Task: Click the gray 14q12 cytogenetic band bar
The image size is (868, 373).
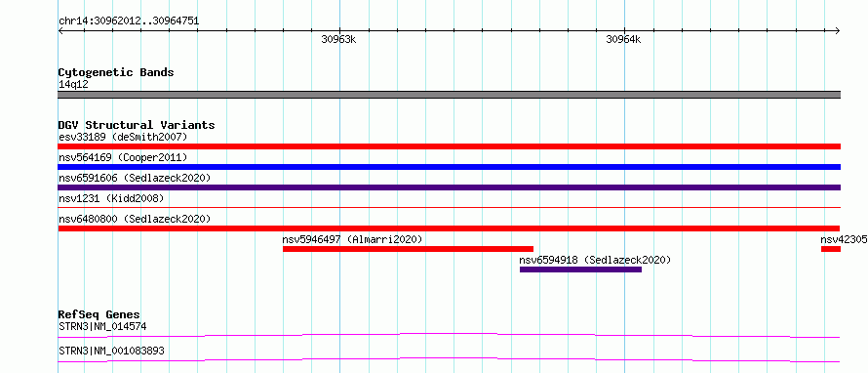Action: click(450, 95)
